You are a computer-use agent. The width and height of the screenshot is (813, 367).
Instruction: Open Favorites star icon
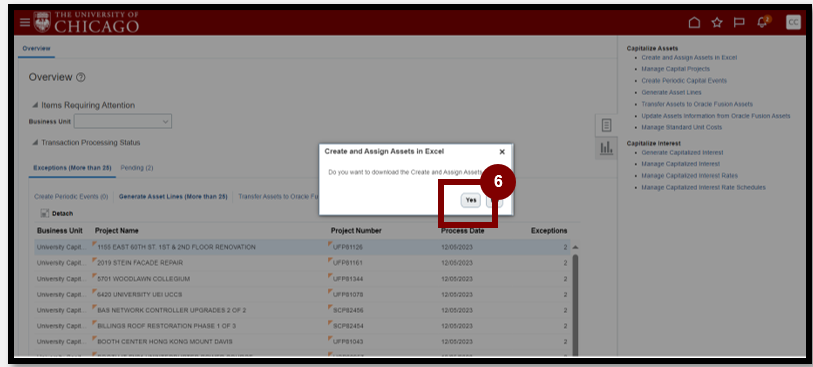click(717, 22)
